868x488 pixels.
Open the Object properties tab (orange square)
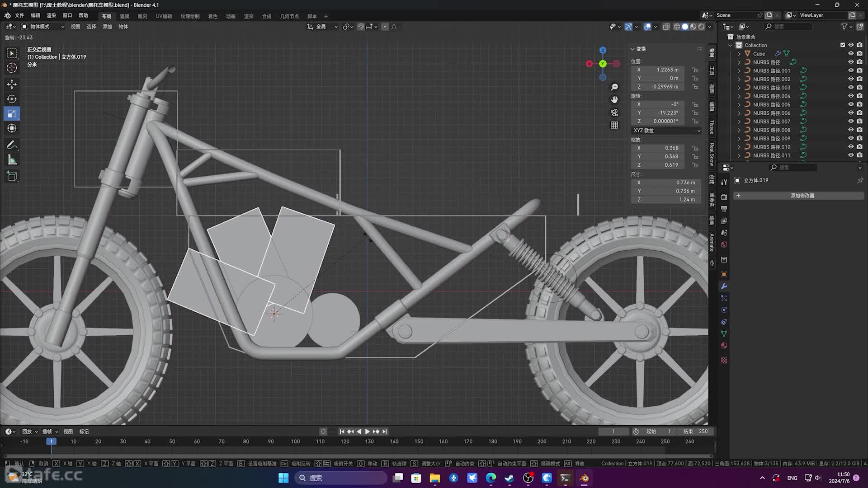coord(724,274)
